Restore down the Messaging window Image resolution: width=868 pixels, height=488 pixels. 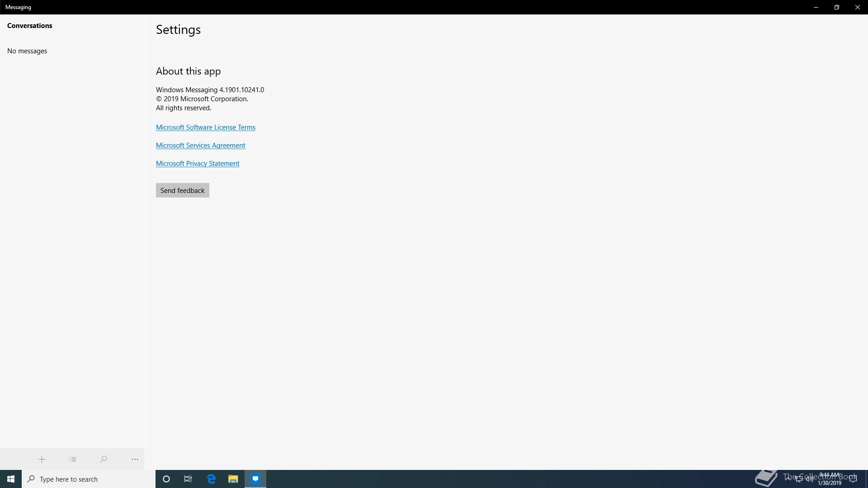pyautogui.click(x=837, y=7)
